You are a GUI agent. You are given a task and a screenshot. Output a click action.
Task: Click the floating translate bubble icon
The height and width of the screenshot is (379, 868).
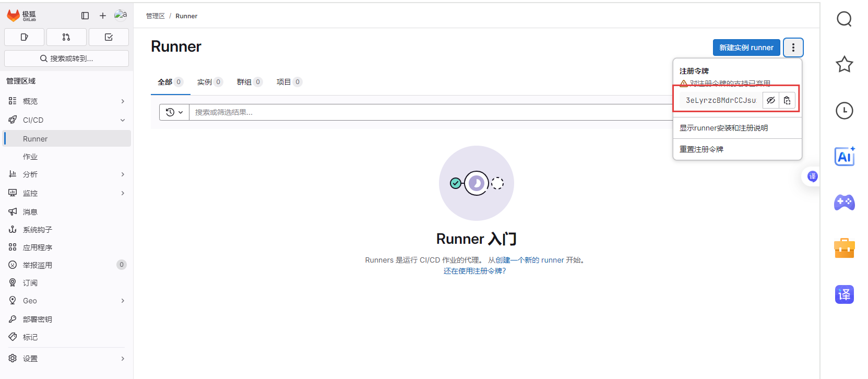click(x=812, y=176)
